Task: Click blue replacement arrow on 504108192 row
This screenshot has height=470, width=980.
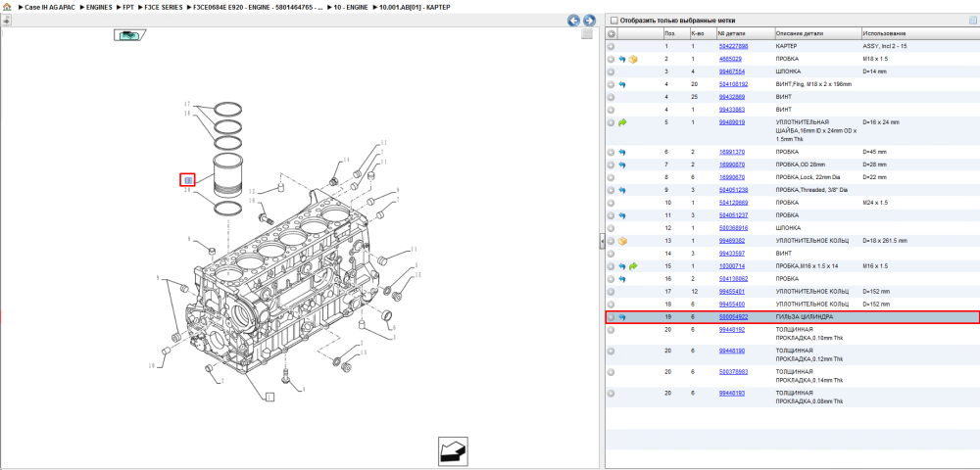Action: [x=622, y=84]
